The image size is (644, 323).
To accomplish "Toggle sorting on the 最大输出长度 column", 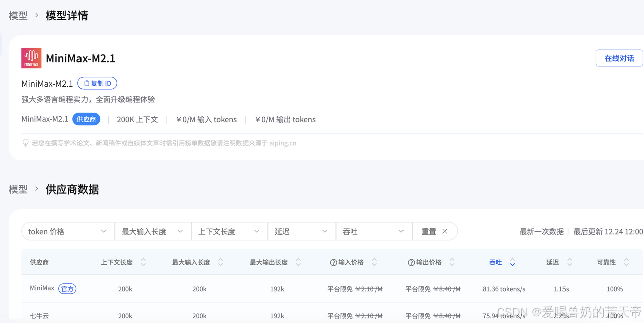I will [x=298, y=262].
